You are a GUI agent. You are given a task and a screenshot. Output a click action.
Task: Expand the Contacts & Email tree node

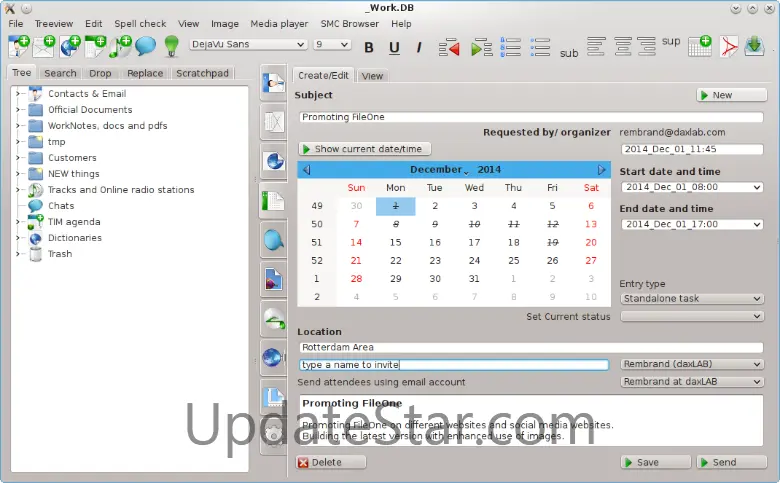pyautogui.click(x=17, y=94)
